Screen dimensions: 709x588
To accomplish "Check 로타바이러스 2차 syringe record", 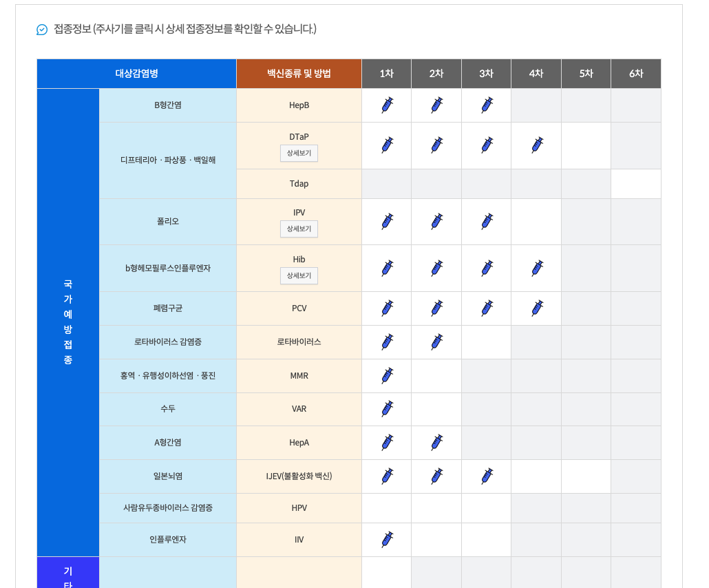I will (x=437, y=342).
